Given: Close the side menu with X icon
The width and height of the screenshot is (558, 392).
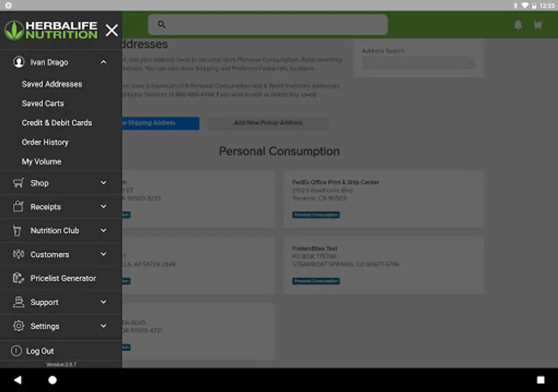Looking at the screenshot, I should tap(112, 30).
